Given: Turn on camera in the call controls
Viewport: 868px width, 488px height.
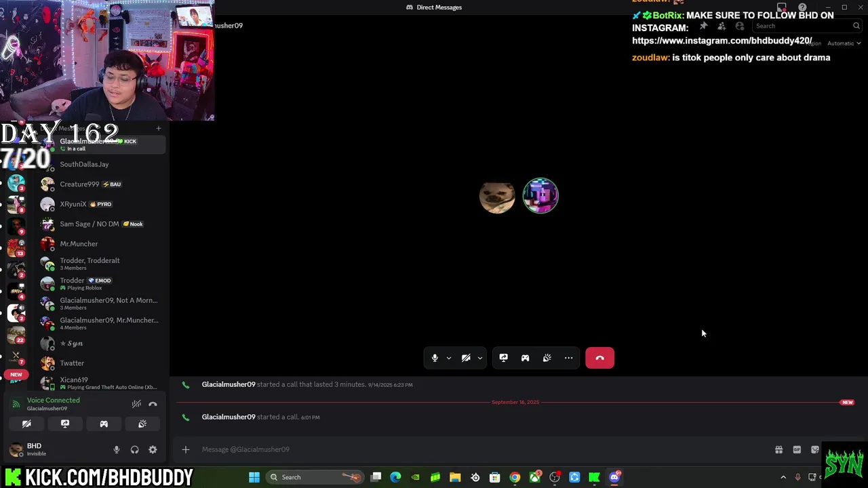Looking at the screenshot, I should click(466, 358).
